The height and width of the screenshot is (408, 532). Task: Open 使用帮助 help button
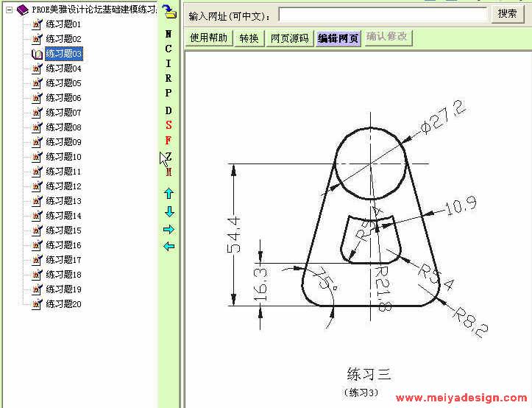click(x=208, y=38)
